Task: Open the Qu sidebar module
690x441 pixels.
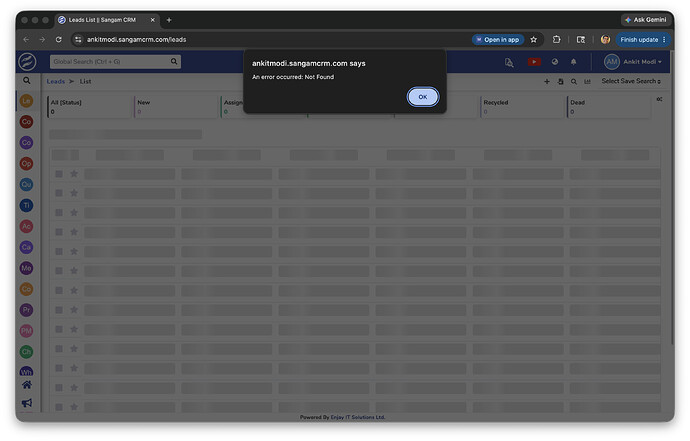Action: click(x=26, y=184)
